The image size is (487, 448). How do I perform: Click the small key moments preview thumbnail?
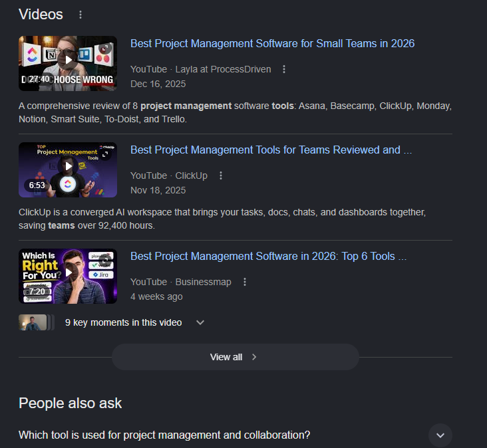pyautogui.click(x=37, y=322)
